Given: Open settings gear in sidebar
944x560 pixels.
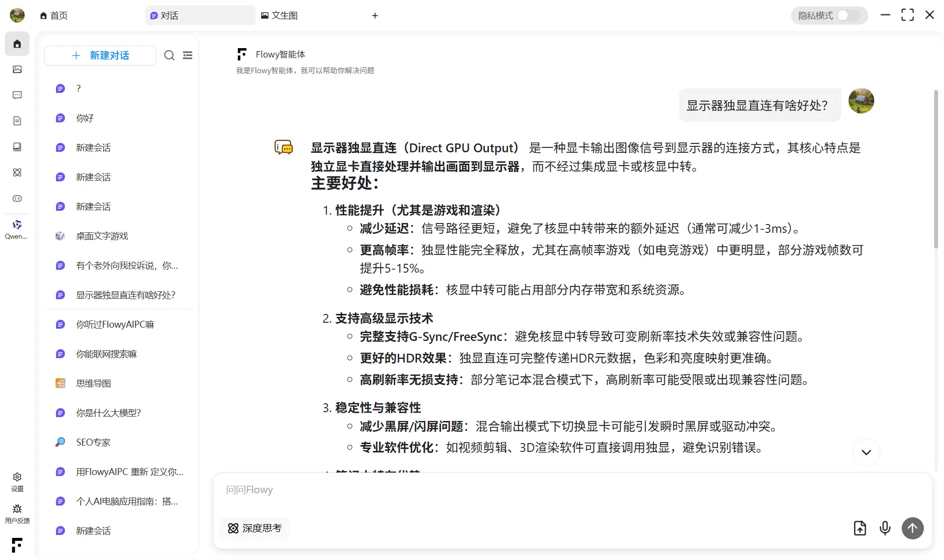Looking at the screenshot, I should 17,481.
